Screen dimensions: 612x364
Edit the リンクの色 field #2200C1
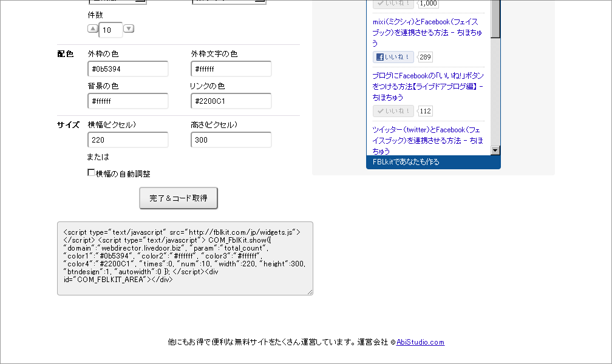click(x=231, y=101)
